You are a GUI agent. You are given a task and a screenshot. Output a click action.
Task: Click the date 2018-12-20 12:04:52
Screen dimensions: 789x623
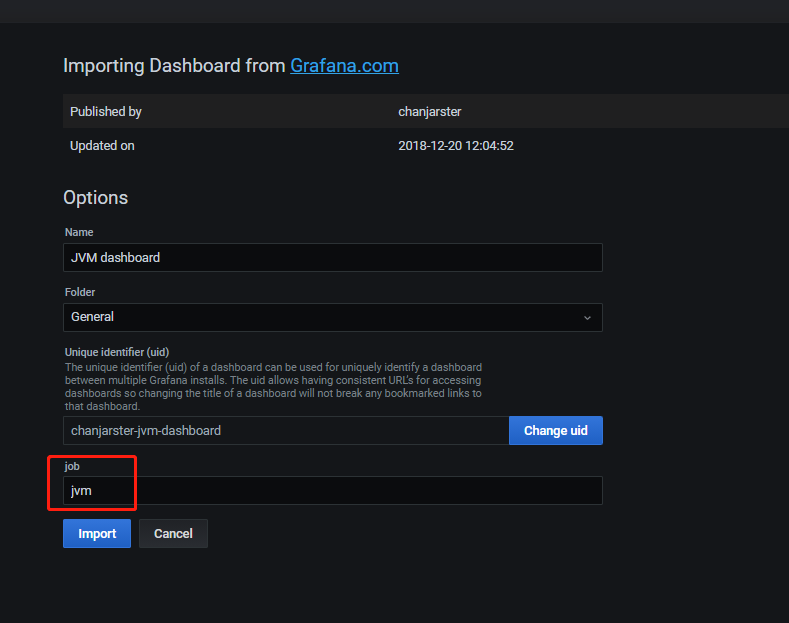point(456,146)
